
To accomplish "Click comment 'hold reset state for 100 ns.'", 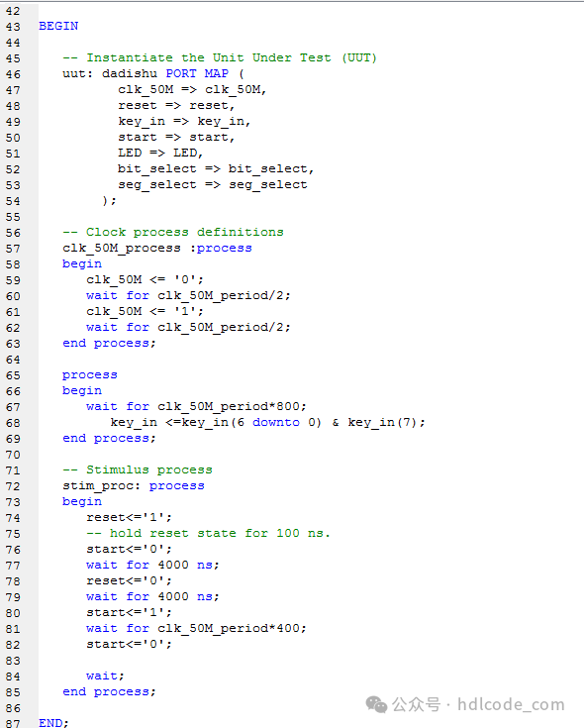I will pos(208,533).
